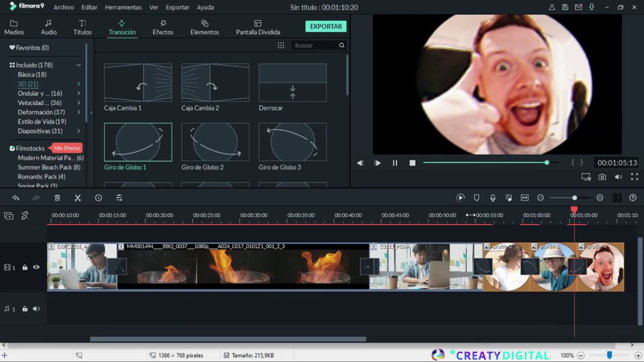This screenshot has width=644, height=362.
Task: Open the Ver menu
Action: point(154,7)
